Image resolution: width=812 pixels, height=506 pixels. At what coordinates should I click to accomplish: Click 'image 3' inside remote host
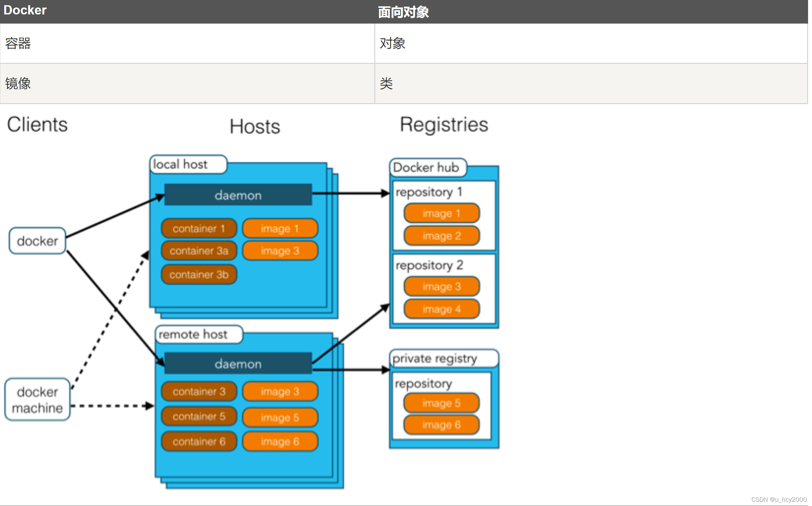[x=280, y=392]
